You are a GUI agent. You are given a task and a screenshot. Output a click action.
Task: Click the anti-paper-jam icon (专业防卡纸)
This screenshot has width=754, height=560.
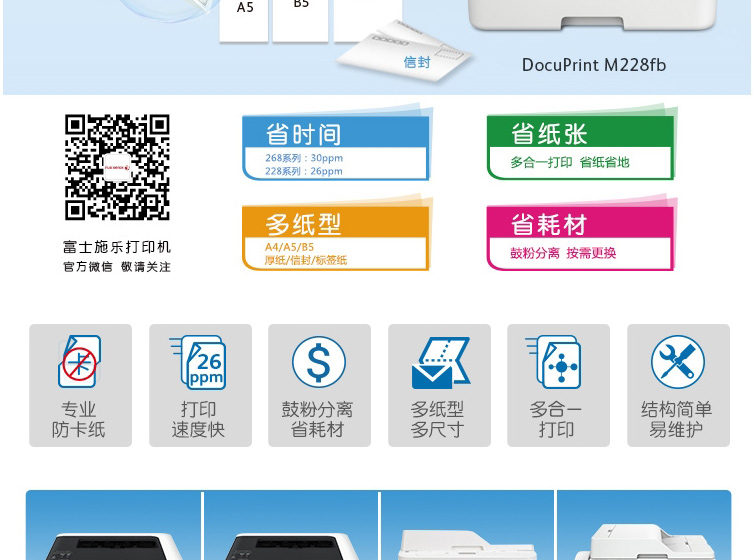click(x=80, y=361)
